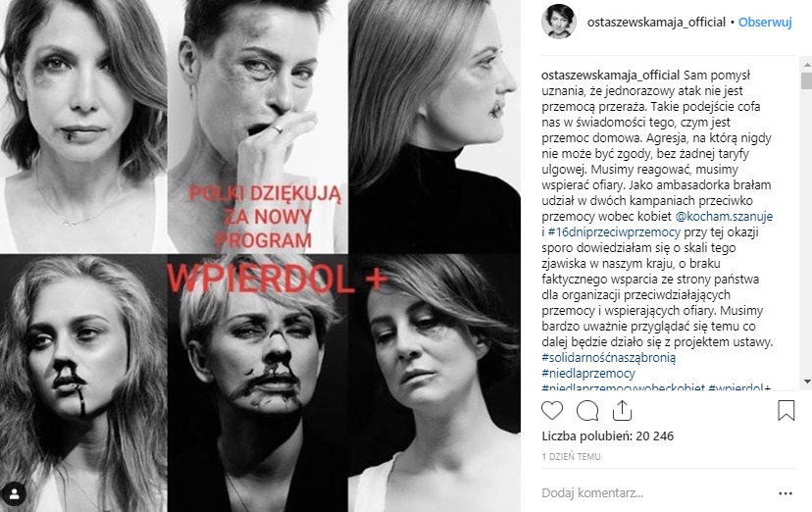Open comments with the speech bubble icon
The image size is (812, 512).
[587, 411]
